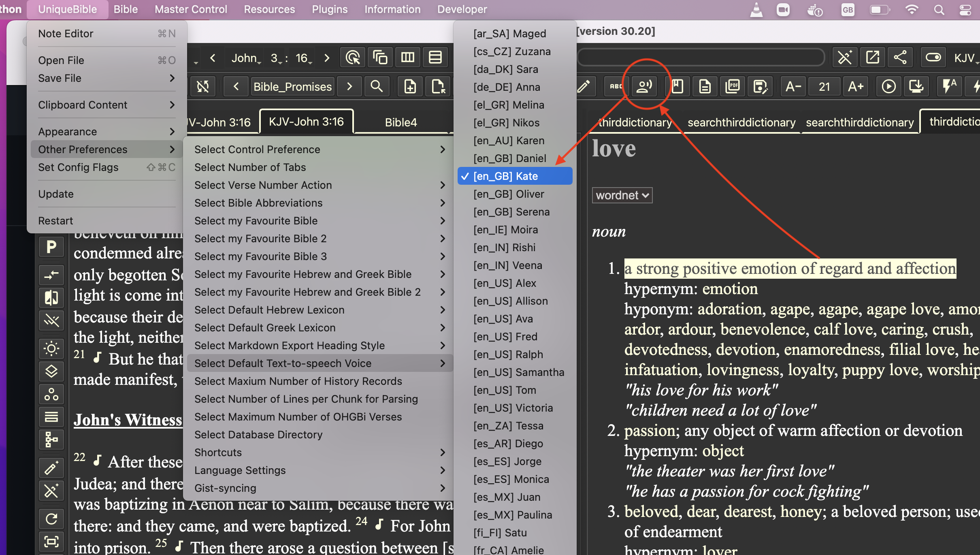Click the play media icon in toolbar
The width and height of the screenshot is (980, 555).
pyautogui.click(x=888, y=86)
